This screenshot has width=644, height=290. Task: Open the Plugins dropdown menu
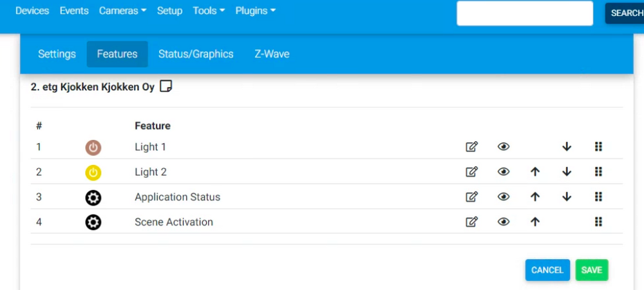pyautogui.click(x=255, y=11)
